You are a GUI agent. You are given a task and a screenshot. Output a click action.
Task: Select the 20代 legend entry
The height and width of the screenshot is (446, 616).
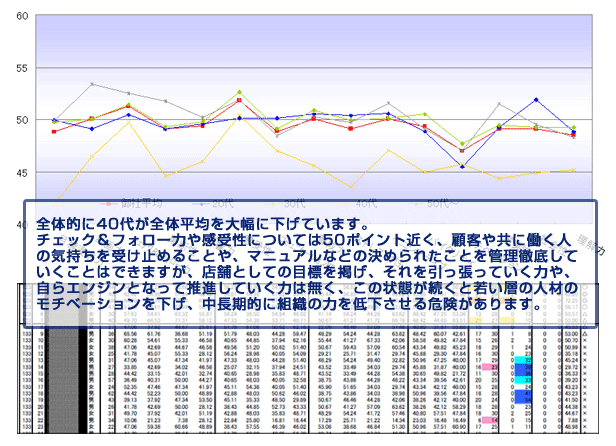point(213,204)
